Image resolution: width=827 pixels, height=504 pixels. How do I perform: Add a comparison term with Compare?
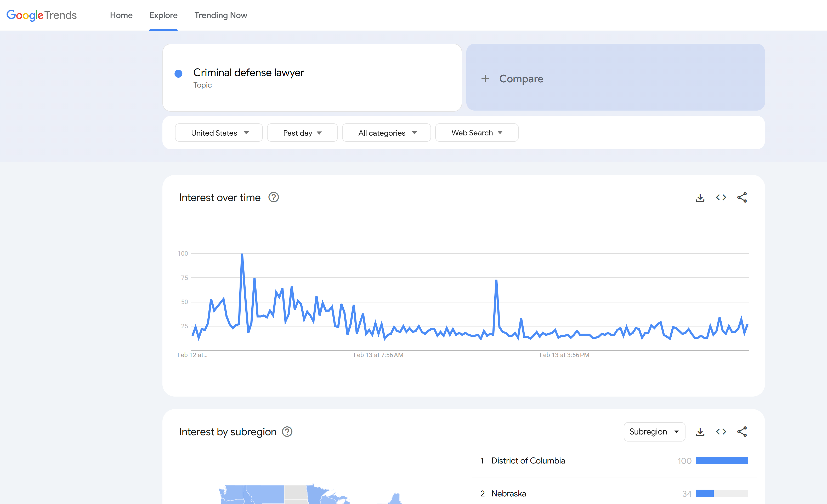615,77
